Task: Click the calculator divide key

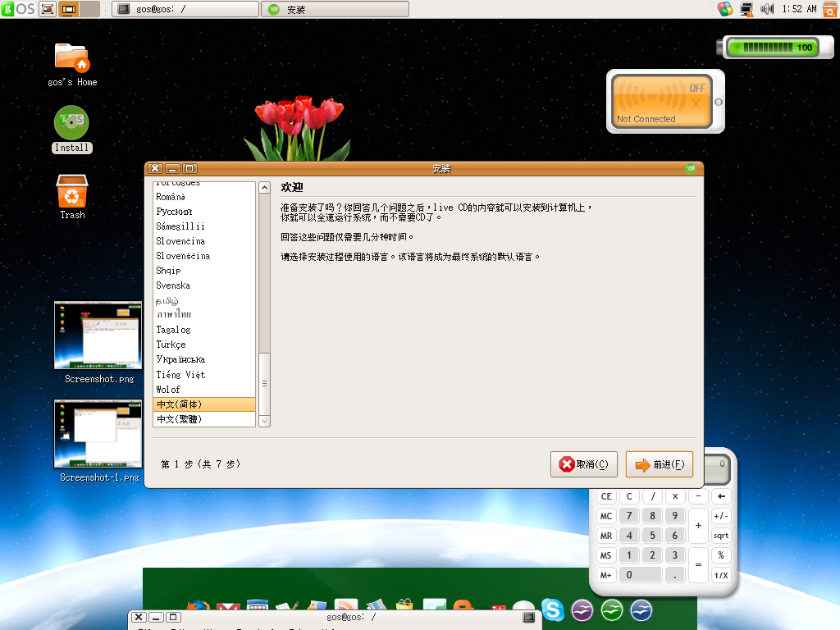Action: click(652, 496)
